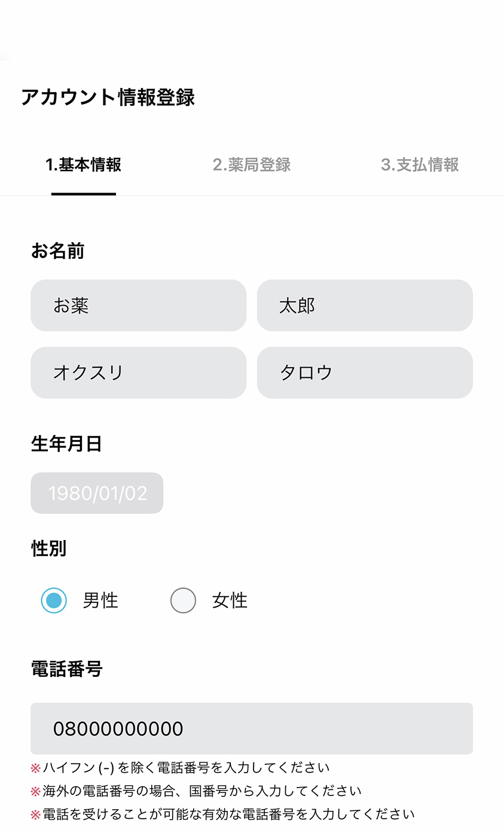Select the 男性 radio button circle
The image size is (504, 833).
[54, 600]
